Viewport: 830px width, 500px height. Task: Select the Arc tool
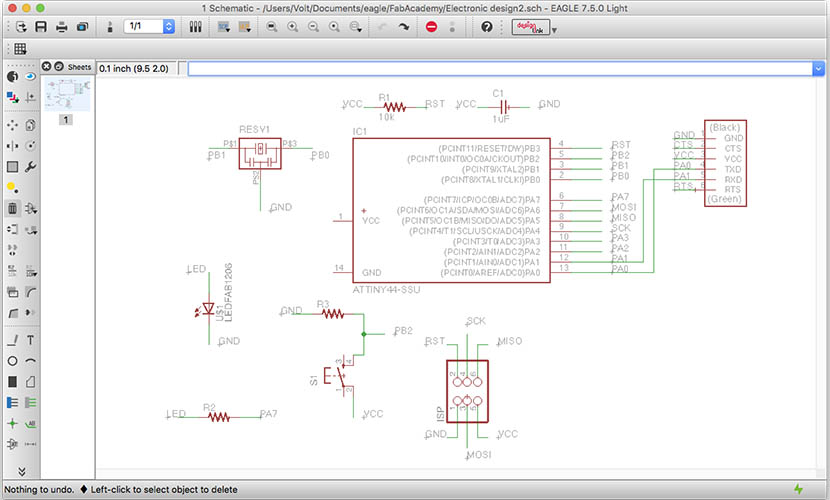(x=30, y=361)
